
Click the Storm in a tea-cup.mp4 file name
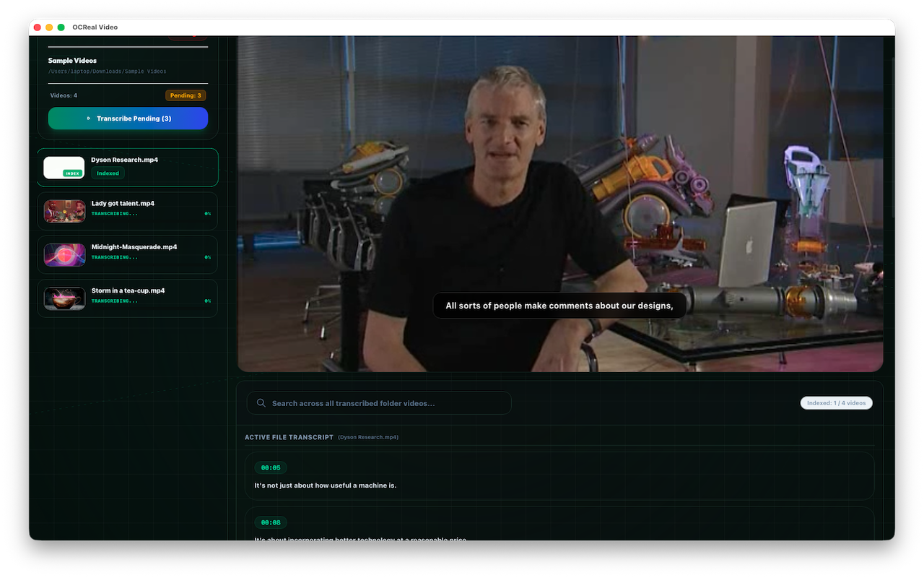(128, 290)
